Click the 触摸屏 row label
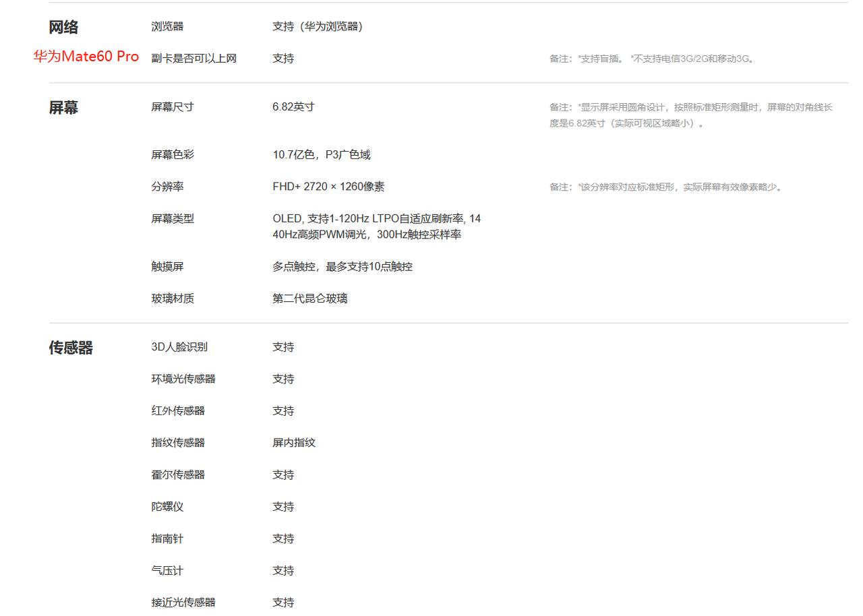Screen dimensions: 863x616 (168, 266)
